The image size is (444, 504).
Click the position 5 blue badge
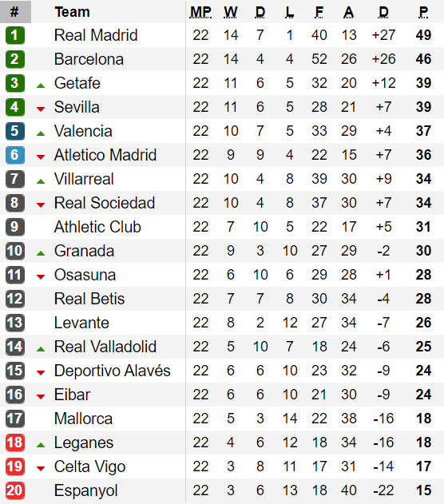point(15,131)
